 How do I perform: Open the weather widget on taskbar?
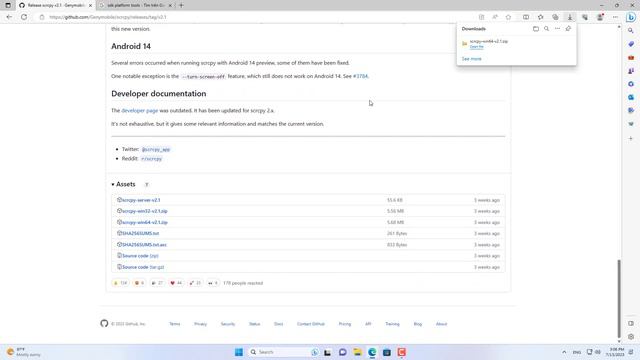click(24, 352)
